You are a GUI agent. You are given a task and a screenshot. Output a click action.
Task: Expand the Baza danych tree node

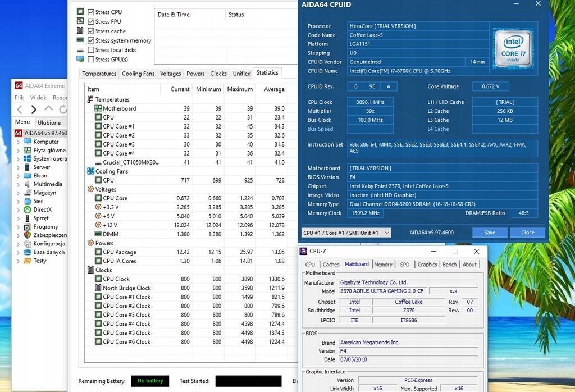(18, 252)
